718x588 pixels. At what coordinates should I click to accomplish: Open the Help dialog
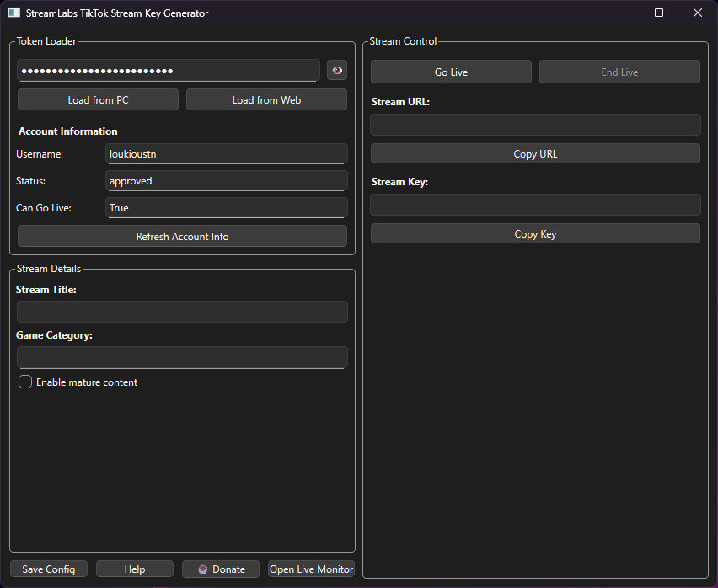[x=135, y=569]
